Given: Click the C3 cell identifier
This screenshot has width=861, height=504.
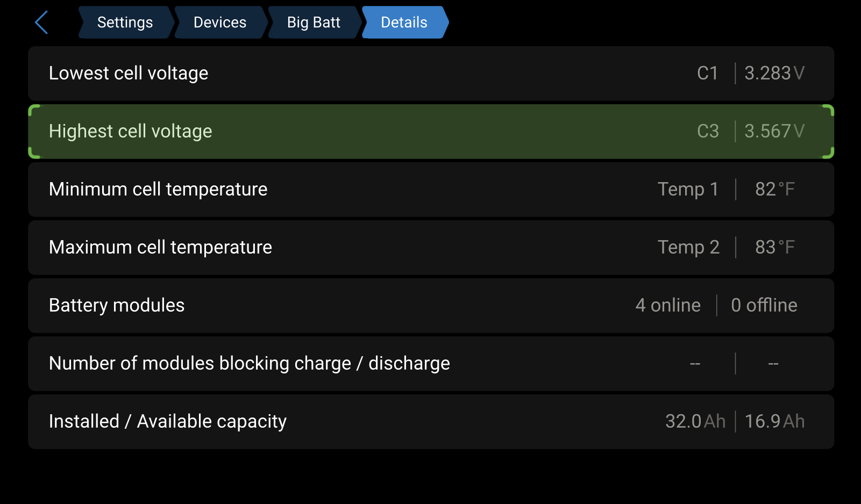Looking at the screenshot, I should (708, 131).
